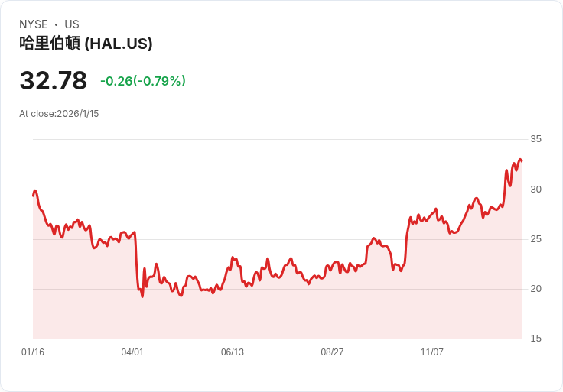Viewport: 563px width, 392px height.
Task: Click the 35 price axis label
Action: click(535, 139)
